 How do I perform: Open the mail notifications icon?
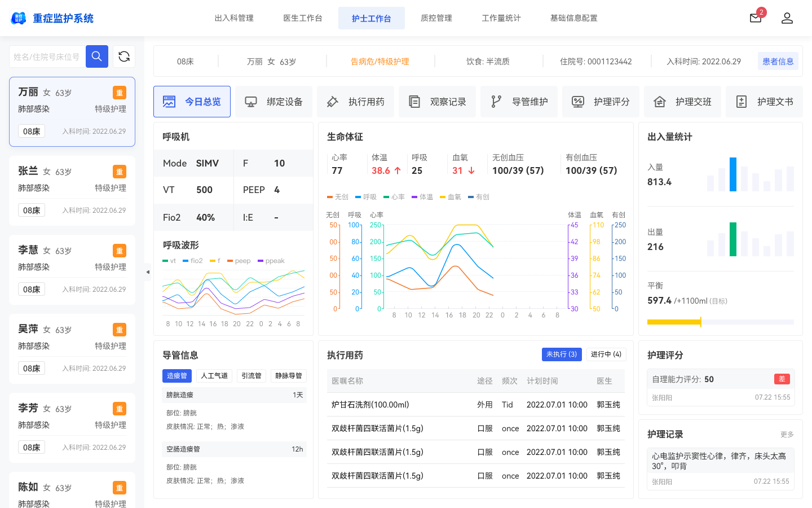pos(756,18)
